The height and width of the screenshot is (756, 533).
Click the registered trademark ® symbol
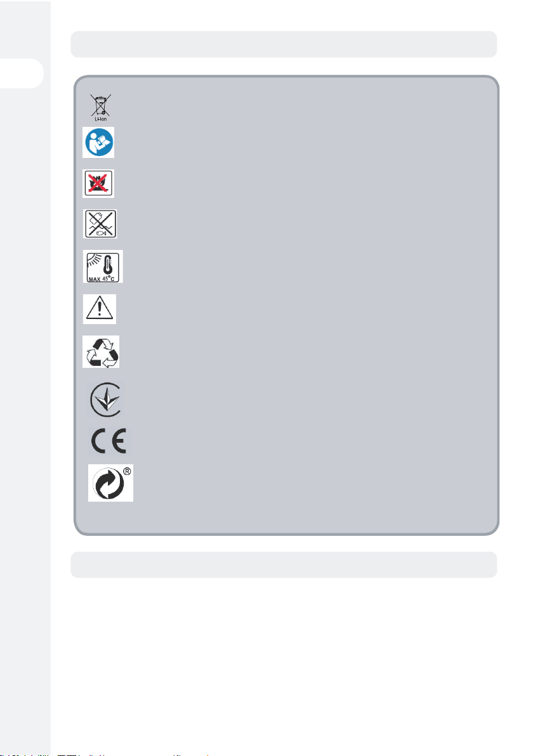tap(127, 471)
